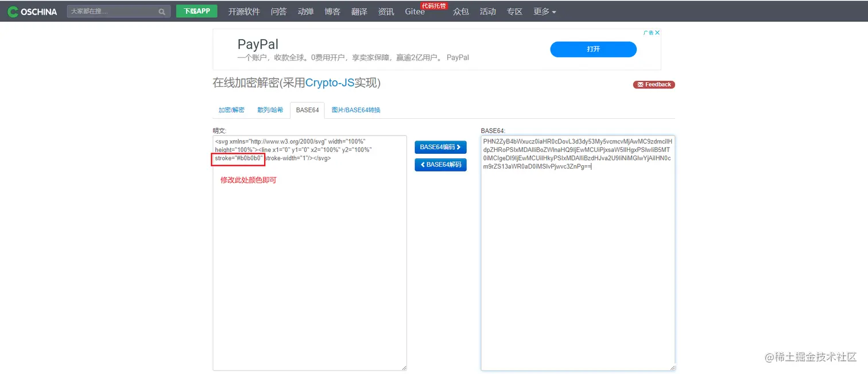Switch to the 图片/BASE64转换 tab
The height and width of the screenshot is (374, 868).
(356, 110)
